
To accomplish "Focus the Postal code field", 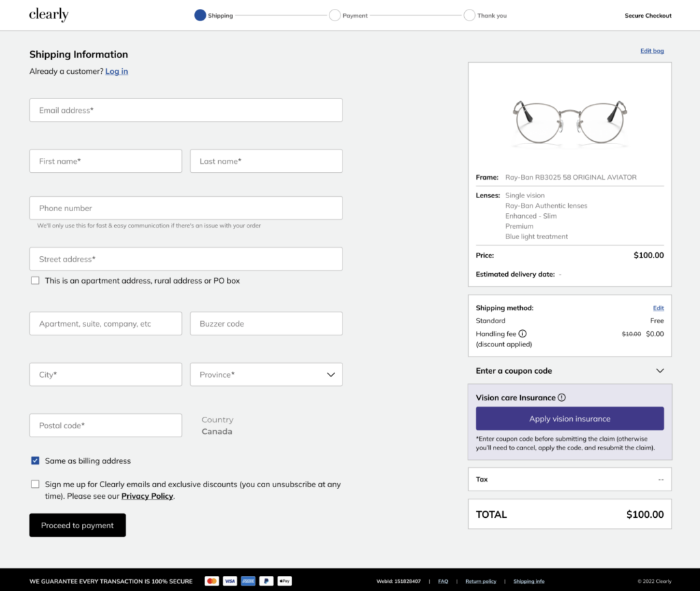I will [105, 426].
